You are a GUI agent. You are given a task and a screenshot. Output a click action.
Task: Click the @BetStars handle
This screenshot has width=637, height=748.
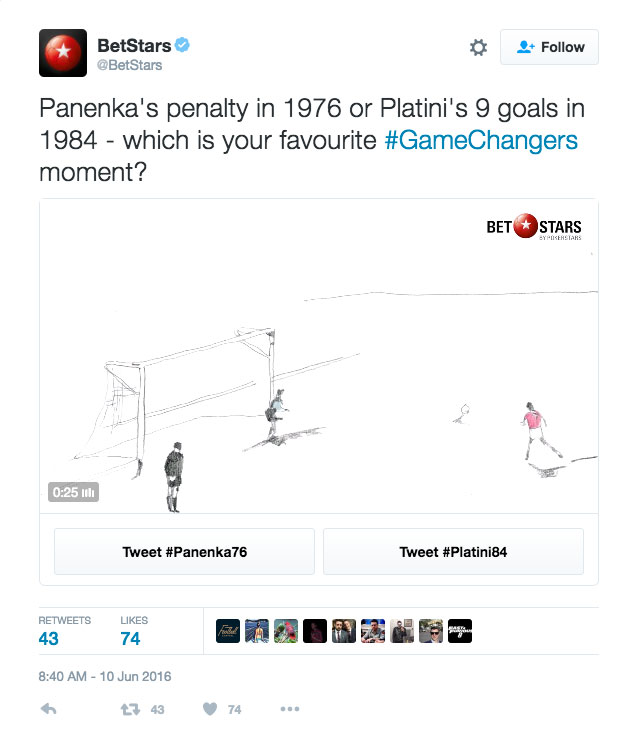pyautogui.click(x=129, y=66)
